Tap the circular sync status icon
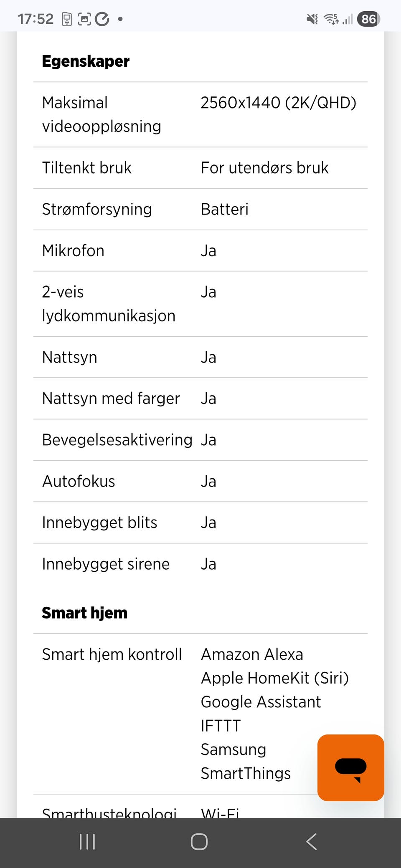 click(x=102, y=19)
